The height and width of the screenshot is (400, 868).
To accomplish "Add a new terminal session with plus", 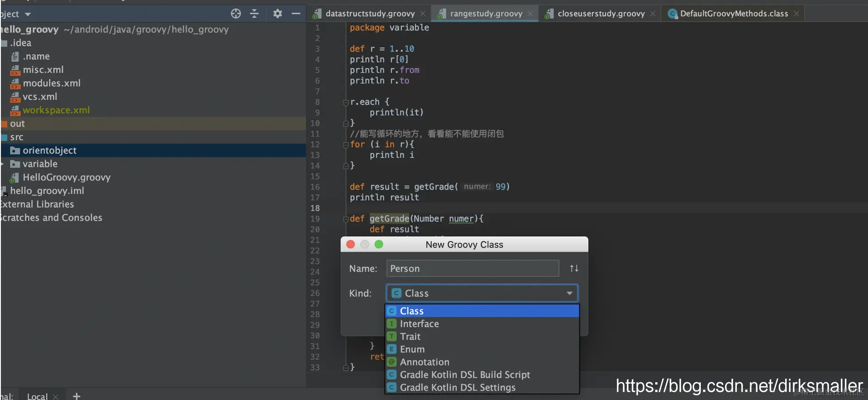I will click(77, 396).
